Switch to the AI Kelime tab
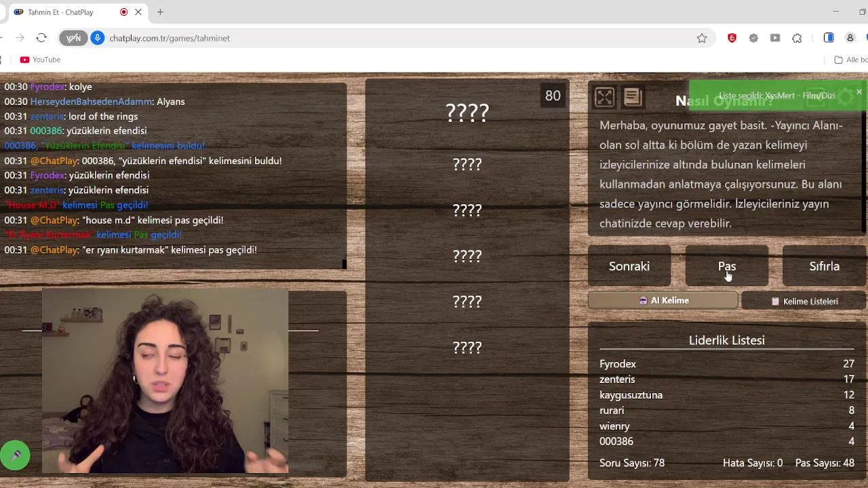Viewport: 868px width, 488px height. click(663, 300)
